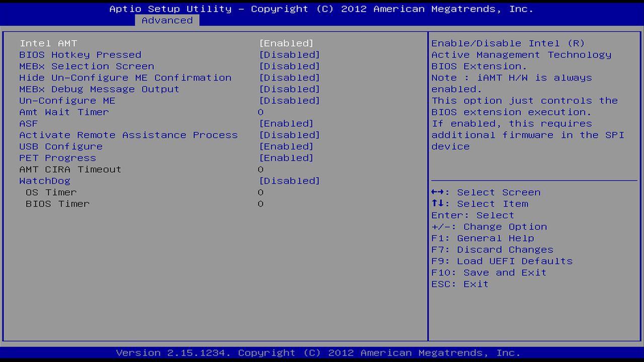Edit the Amt Wait Timer value 0
Viewport: 644px width, 362px height.
[261, 112]
